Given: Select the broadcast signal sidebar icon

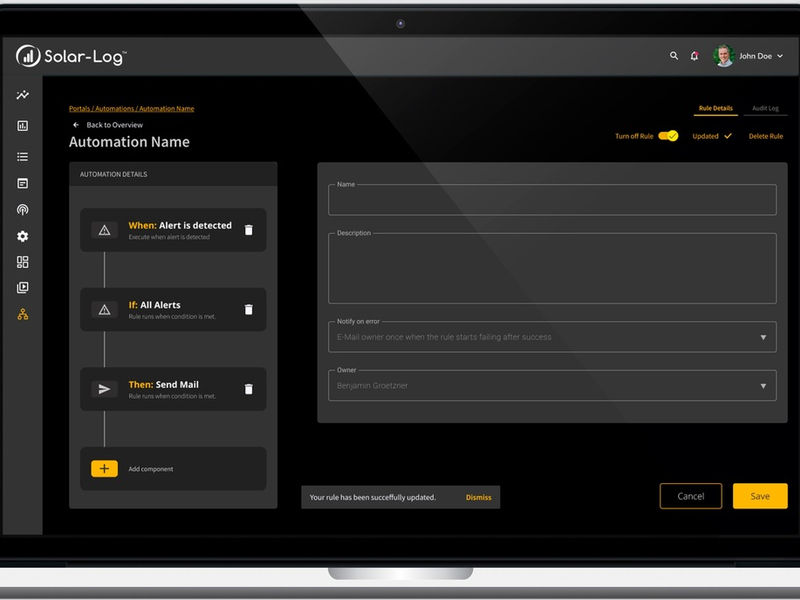Looking at the screenshot, I should 22,210.
